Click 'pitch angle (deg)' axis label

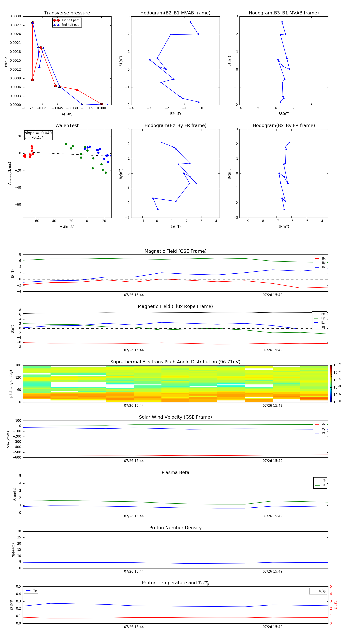(x=11, y=383)
